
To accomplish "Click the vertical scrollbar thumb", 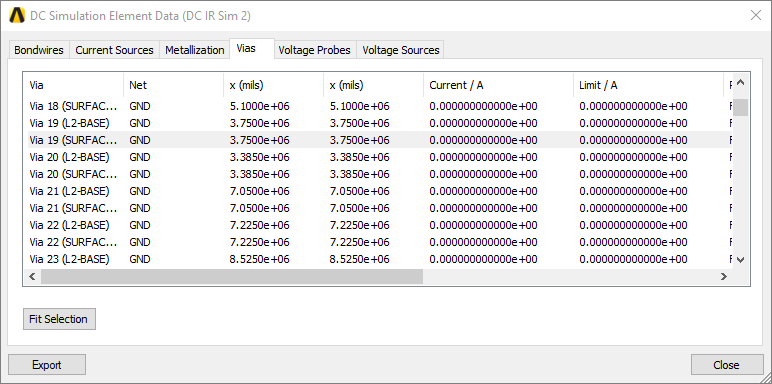I will click(740, 107).
